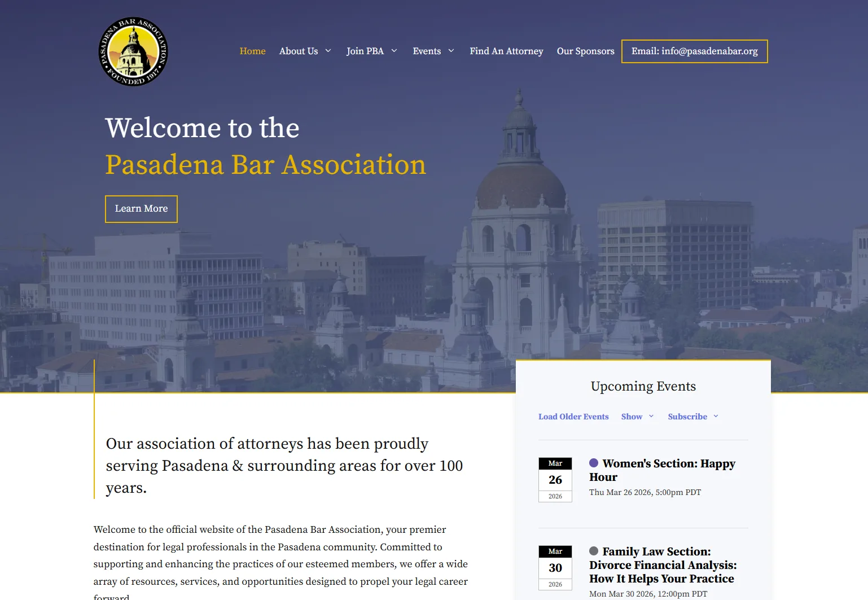Go to Find An Attorney page
Screen dimensions: 868x600
(506, 51)
